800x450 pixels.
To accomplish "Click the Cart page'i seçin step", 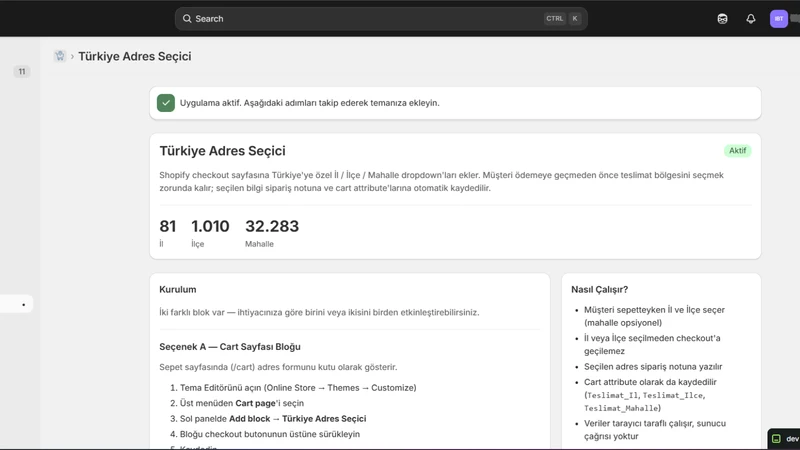I will tap(242, 403).
